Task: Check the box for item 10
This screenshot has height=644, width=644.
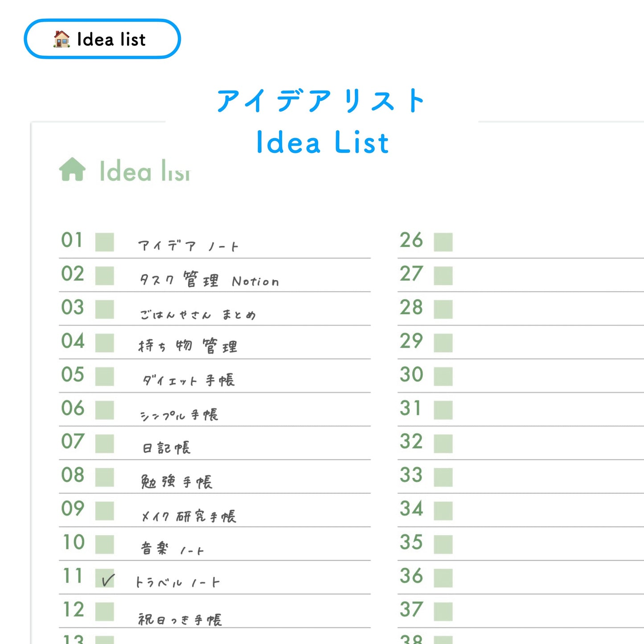Action: point(105,545)
